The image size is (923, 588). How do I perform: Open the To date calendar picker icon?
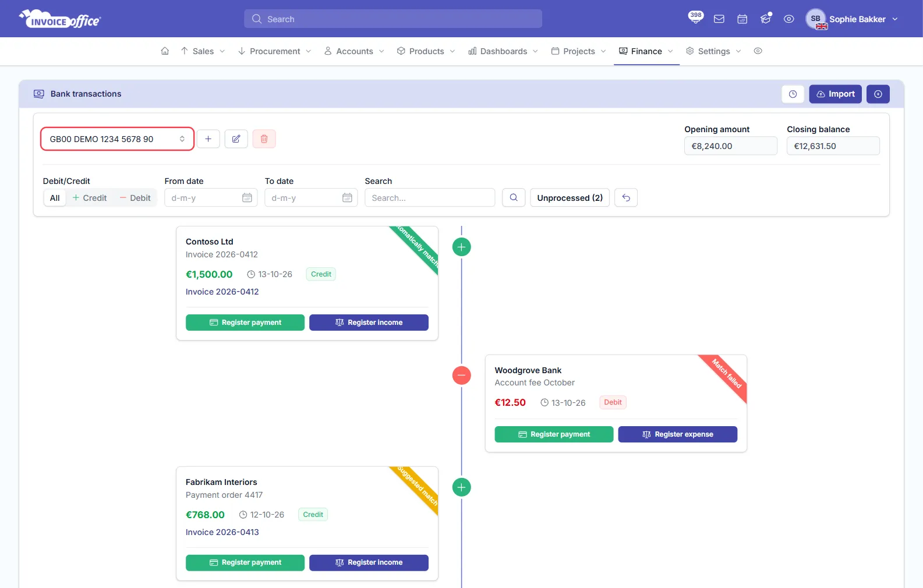[347, 198]
